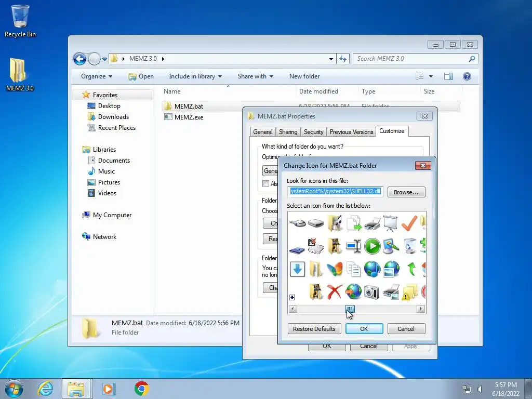
Task: Switch to the Previous Versions tab
Action: (352, 131)
